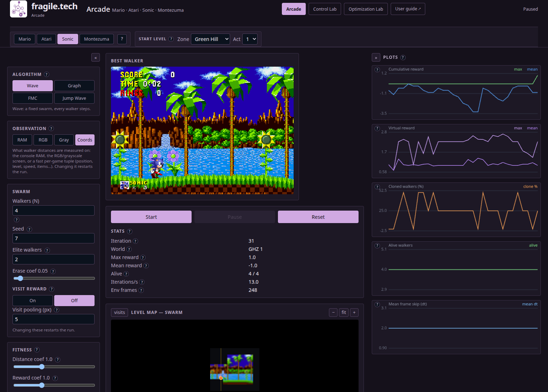The height and width of the screenshot is (392, 548).
Task: Open Algorithm section help icon
Action: point(46,74)
